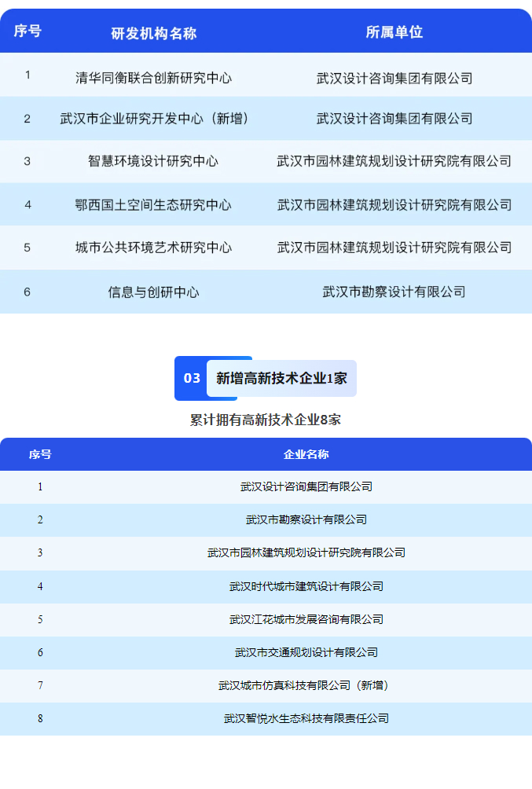Screen dimensions: 532x789
Task: Click 所属单位 cell in 智慧环境设计研究中心 row
Action: point(394,161)
